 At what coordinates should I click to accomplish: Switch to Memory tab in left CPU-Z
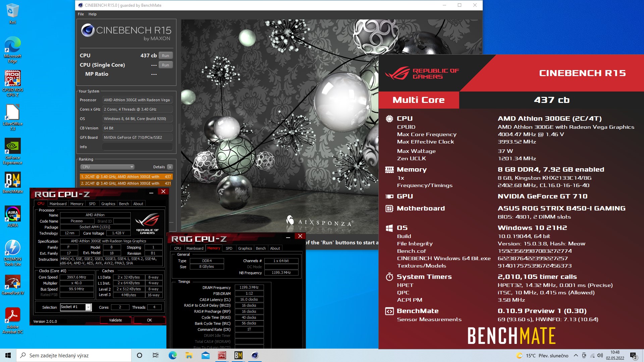pyautogui.click(x=77, y=204)
